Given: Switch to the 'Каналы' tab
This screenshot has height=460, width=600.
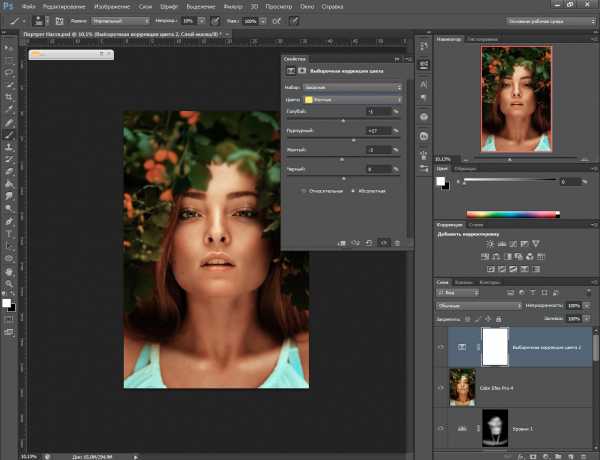Looking at the screenshot, I should pos(463,282).
